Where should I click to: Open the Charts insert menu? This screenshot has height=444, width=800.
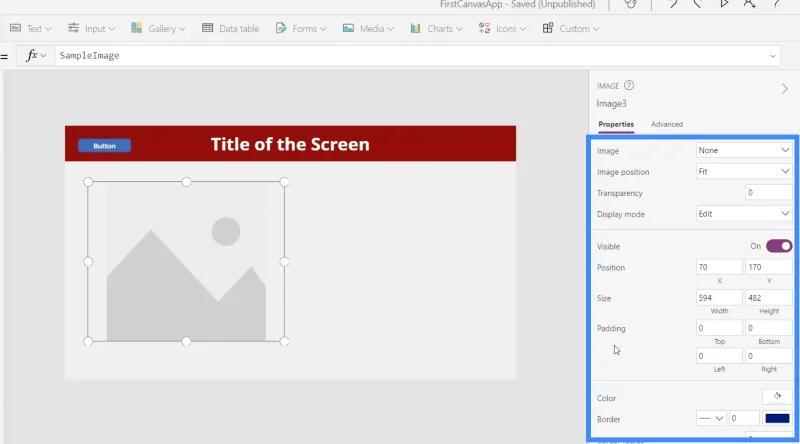[436, 29]
